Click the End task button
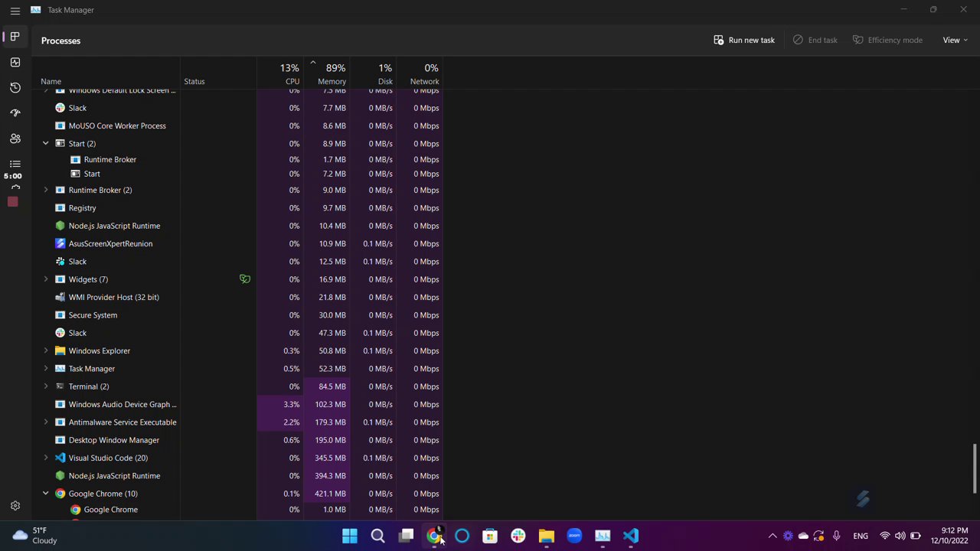This screenshot has width=980, height=551. click(x=815, y=41)
